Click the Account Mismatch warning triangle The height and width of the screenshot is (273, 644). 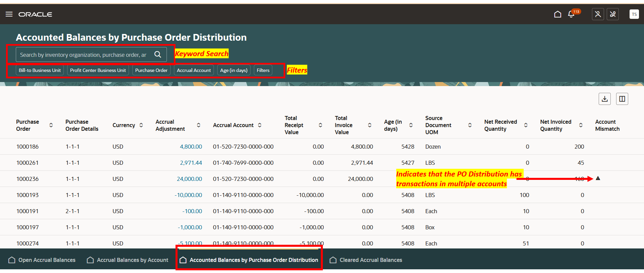598,179
